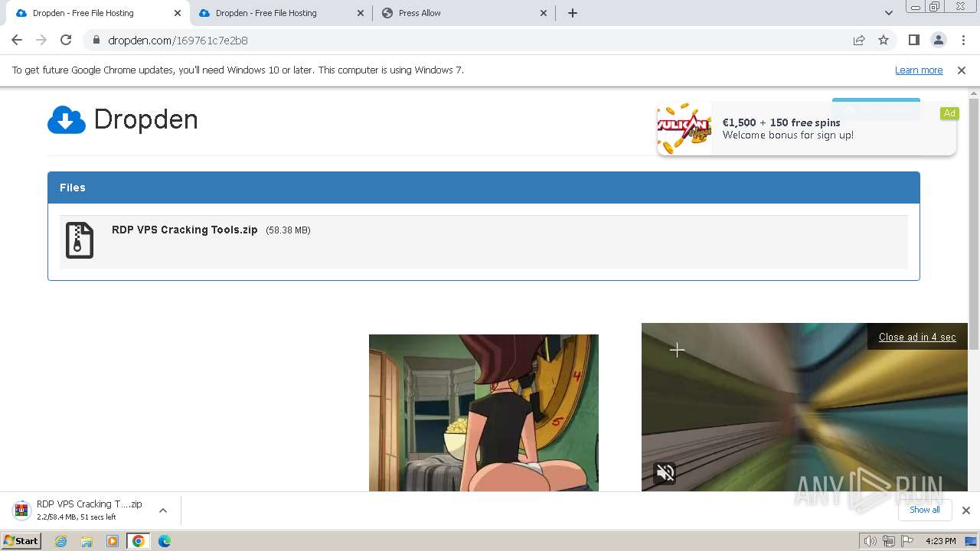Open the Action Center flag icon
The image size is (980, 551).
tap(907, 541)
